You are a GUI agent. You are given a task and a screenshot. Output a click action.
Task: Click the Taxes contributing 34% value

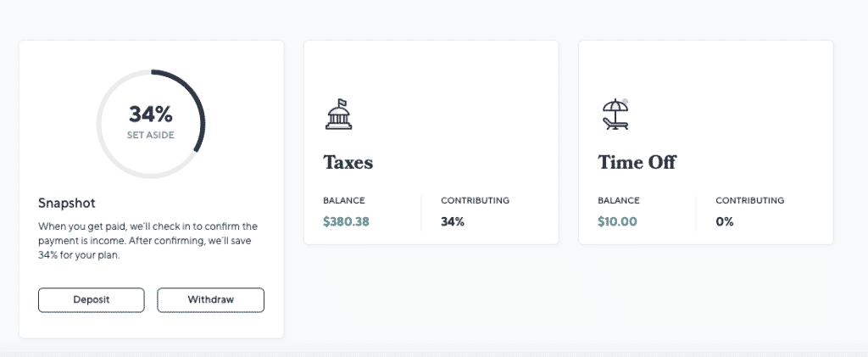pyautogui.click(x=453, y=222)
